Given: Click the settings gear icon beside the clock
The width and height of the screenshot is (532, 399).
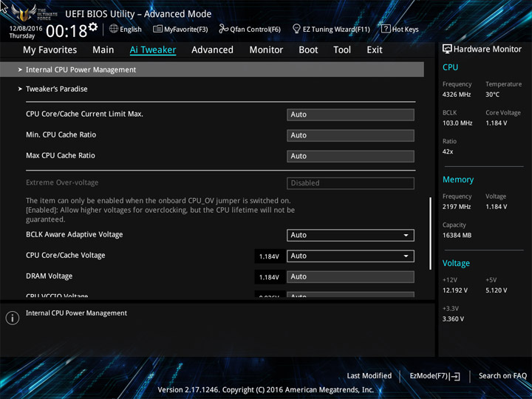Looking at the screenshot, I should click(x=93, y=27).
